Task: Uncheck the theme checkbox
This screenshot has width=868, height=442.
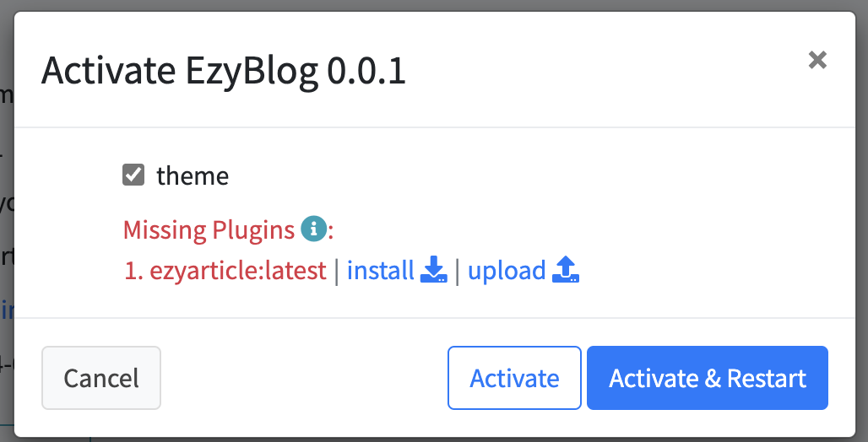Action: click(133, 175)
